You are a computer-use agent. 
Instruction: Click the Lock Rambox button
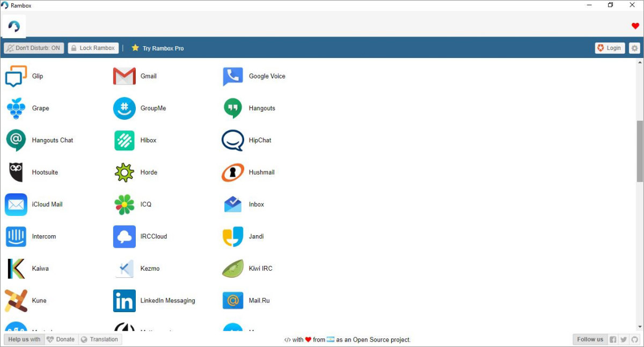pyautogui.click(x=93, y=48)
